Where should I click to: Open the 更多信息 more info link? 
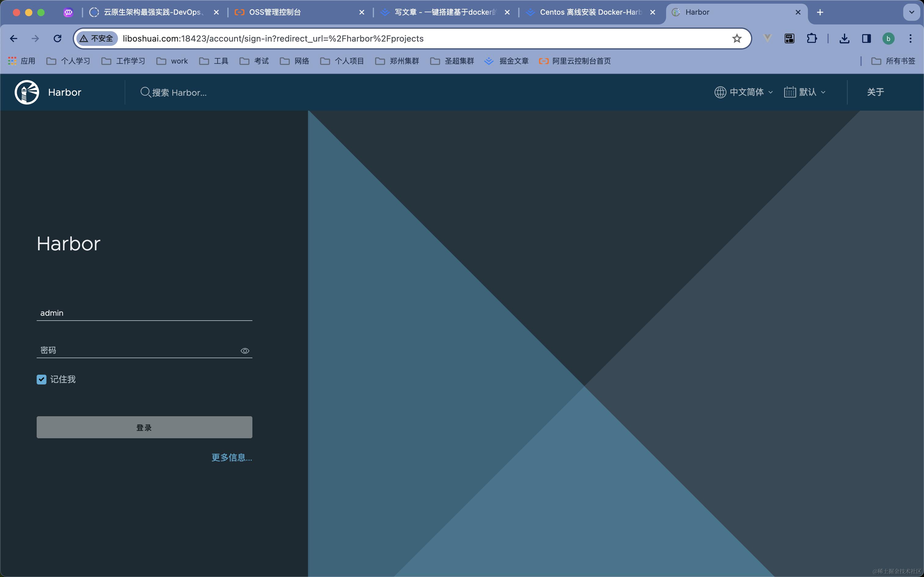(232, 457)
